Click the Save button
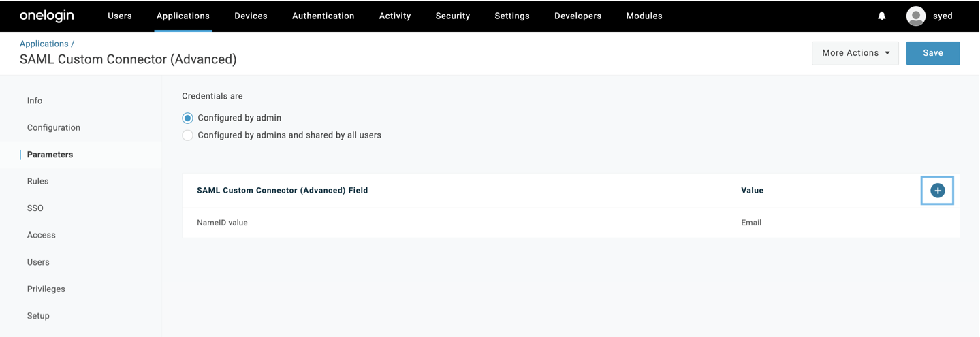Image resolution: width=980 pixels, height=337 pixels. click(933, 53)
